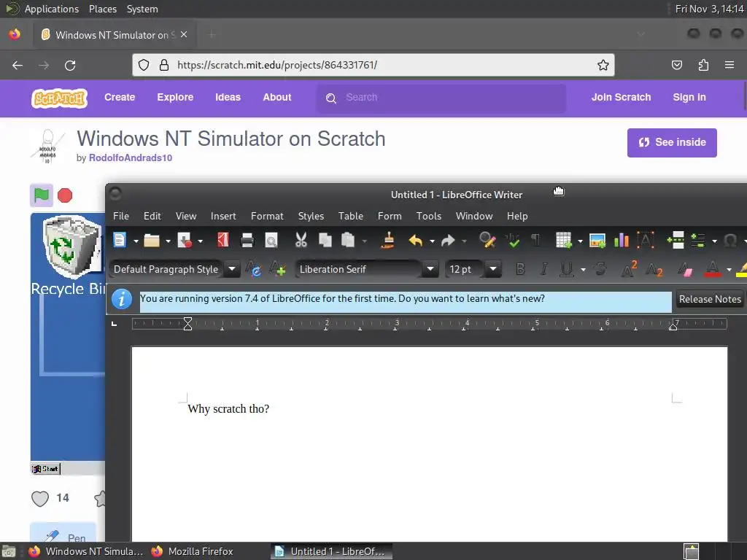This screenshot has height=560, width=747.
Task: Apply Superscript formatting icon
Action: point(629,269)
